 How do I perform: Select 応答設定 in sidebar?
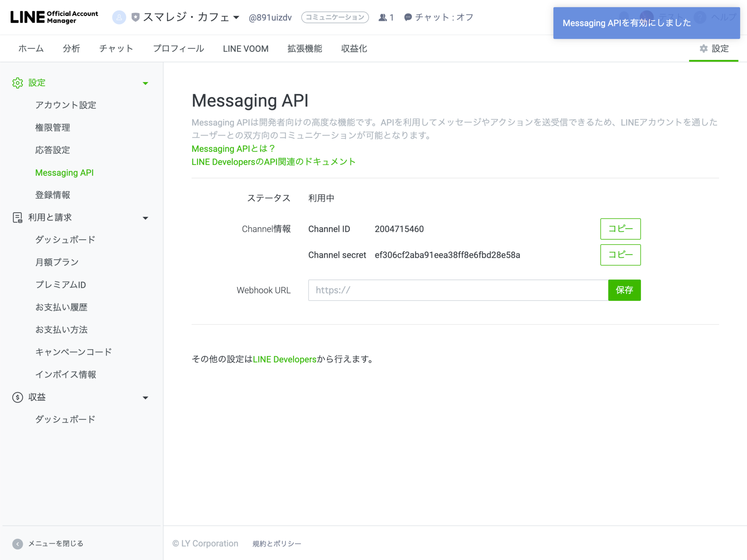click(x=53, y=150)
